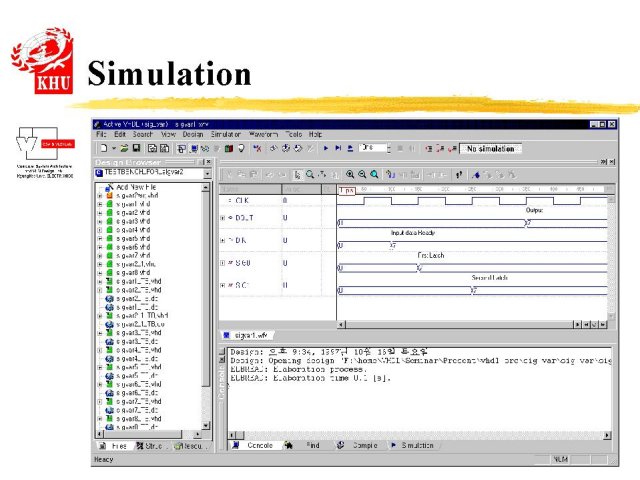Open the Simulation menu

[x=226, y=134]
